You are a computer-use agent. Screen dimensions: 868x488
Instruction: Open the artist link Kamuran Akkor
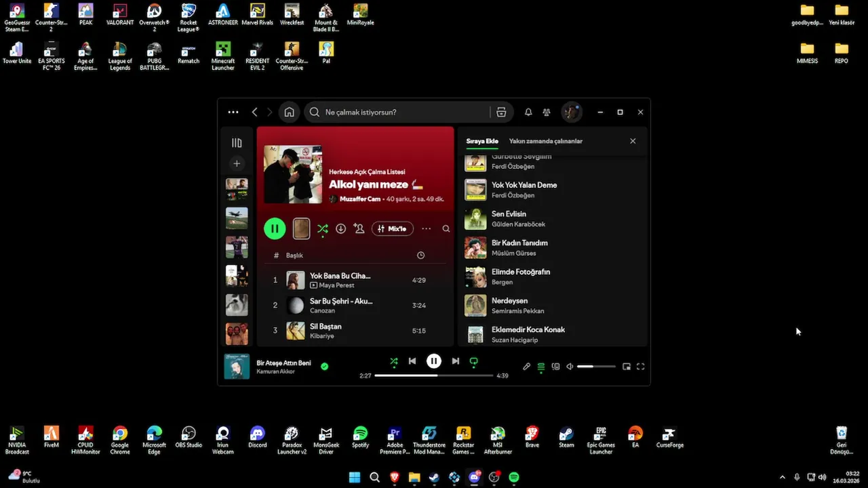click(277, 371)
